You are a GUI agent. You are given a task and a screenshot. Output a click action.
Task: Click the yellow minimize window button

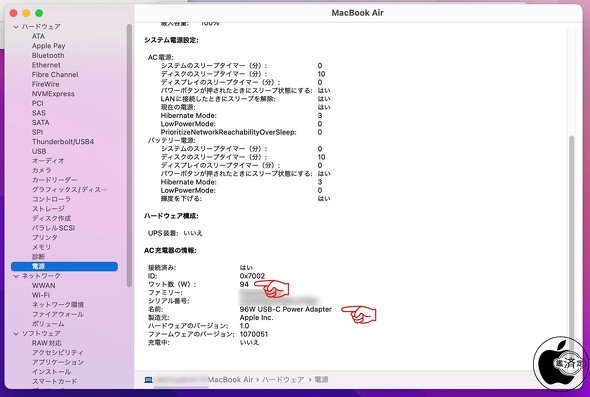coord(26,13)
